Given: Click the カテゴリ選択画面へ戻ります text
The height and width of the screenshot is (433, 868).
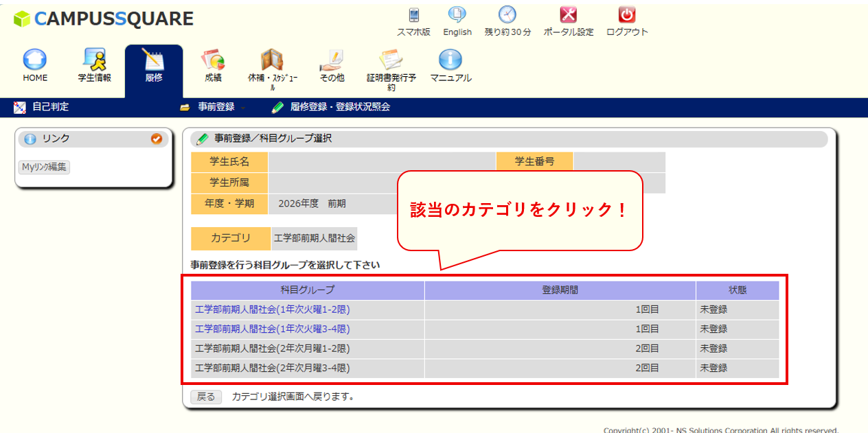Looking at the screenshot, I should (293, 397).
